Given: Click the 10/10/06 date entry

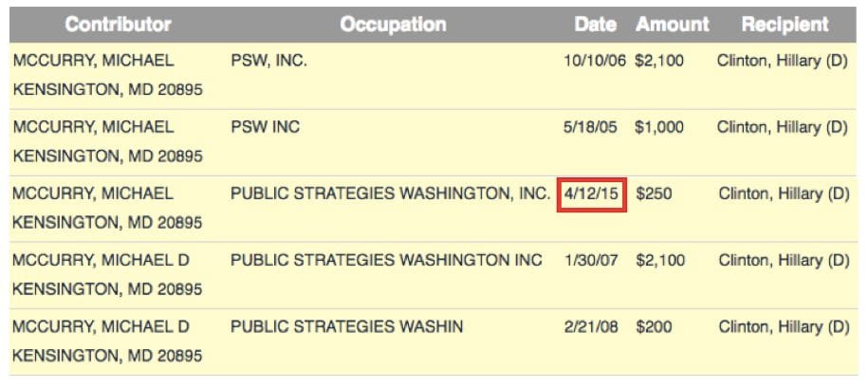Looking at the screenshot, I should (595, 61).
